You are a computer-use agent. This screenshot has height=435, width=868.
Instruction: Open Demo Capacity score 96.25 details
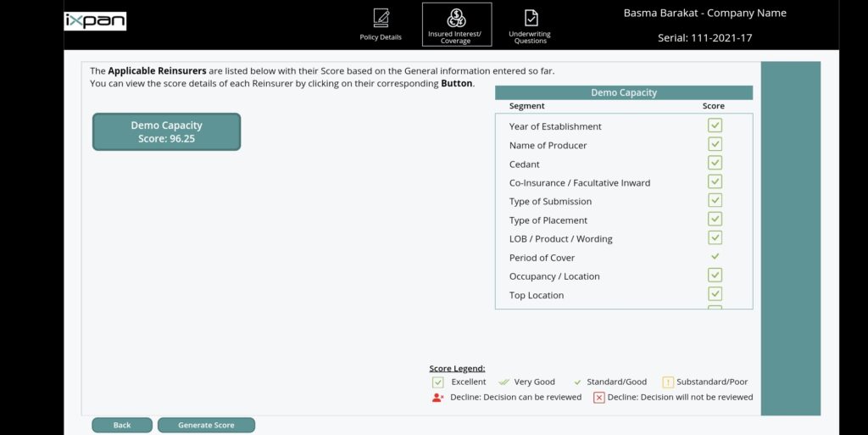166,131
